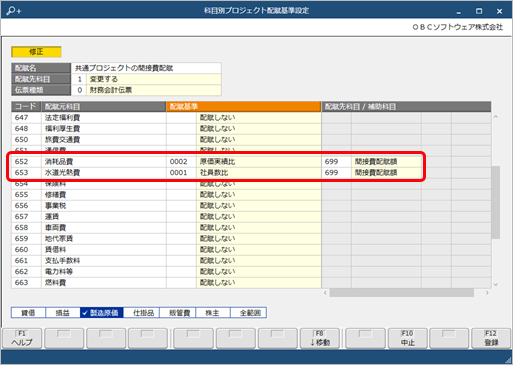This screenshot has height=365, width=513.
Task: Click the left arrow of the horizontal scrollbar
Action: click(x=326, y=293)
